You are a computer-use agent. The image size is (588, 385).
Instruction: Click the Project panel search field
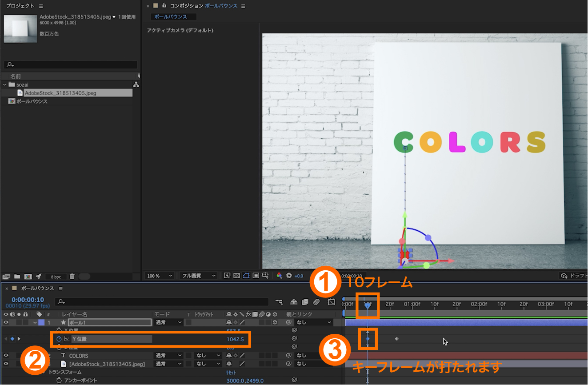click(x=71, y=65)
